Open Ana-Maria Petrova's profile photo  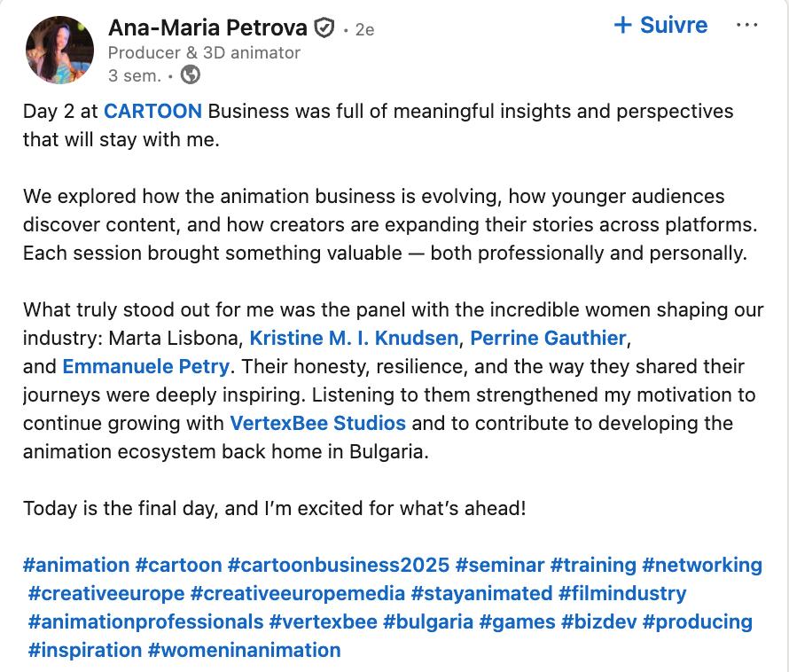click(x=60, y=51)
